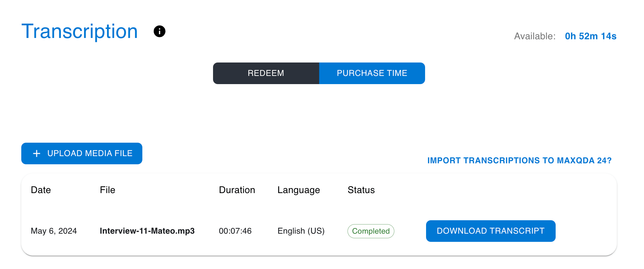Click the File column header
Viewport: 644px width, 269px height.
click(108, 190)
